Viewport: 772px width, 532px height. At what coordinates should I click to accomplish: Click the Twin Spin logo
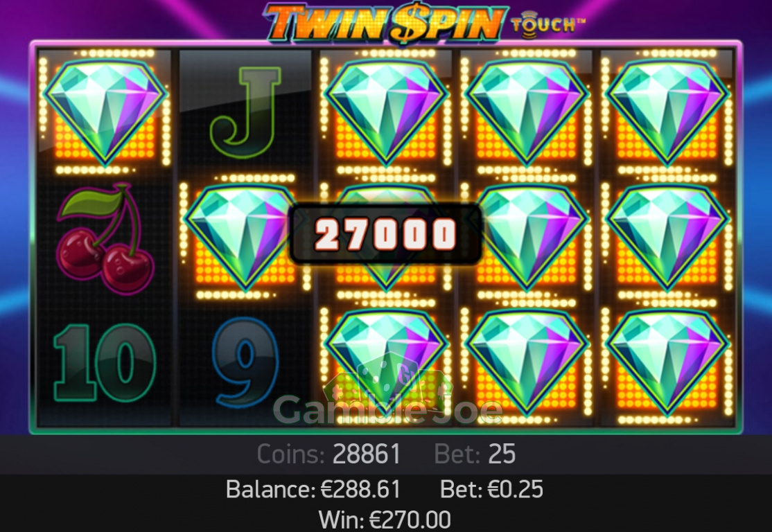(x=385, y=23)
